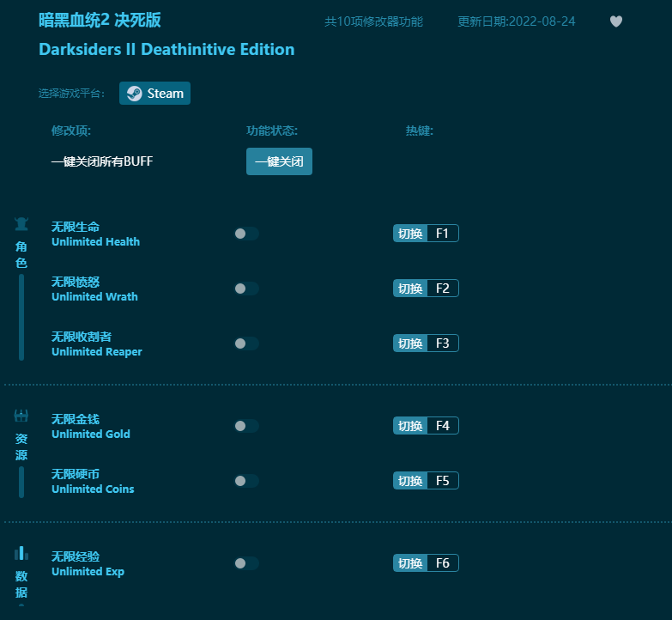Click the 暗黑血统2 决死版 title
This screenshot has width=672, height=620.
point(100,20)
